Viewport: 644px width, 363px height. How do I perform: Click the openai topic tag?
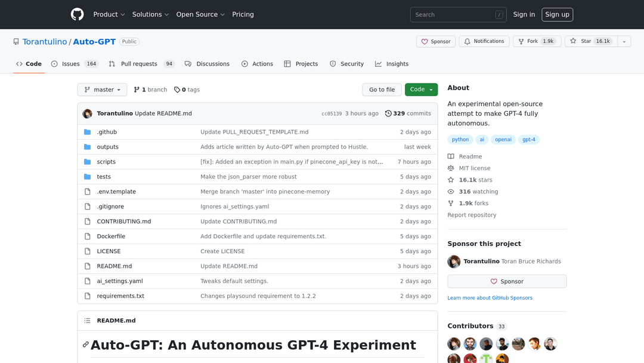[503, 140]
